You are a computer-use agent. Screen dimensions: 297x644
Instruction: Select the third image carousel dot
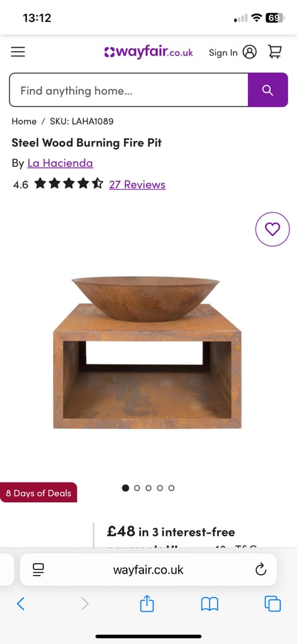coord(148,488)
